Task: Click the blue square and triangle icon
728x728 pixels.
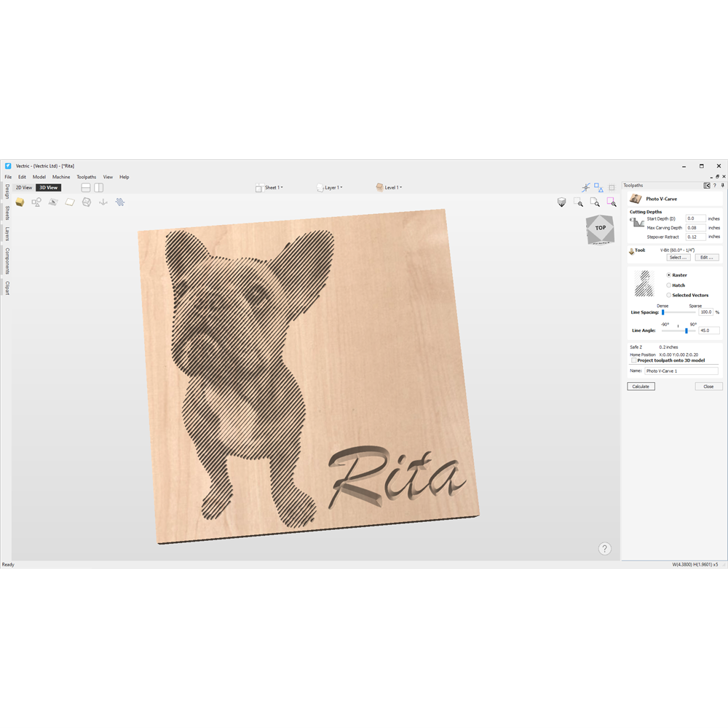Action: pos(598,188)
